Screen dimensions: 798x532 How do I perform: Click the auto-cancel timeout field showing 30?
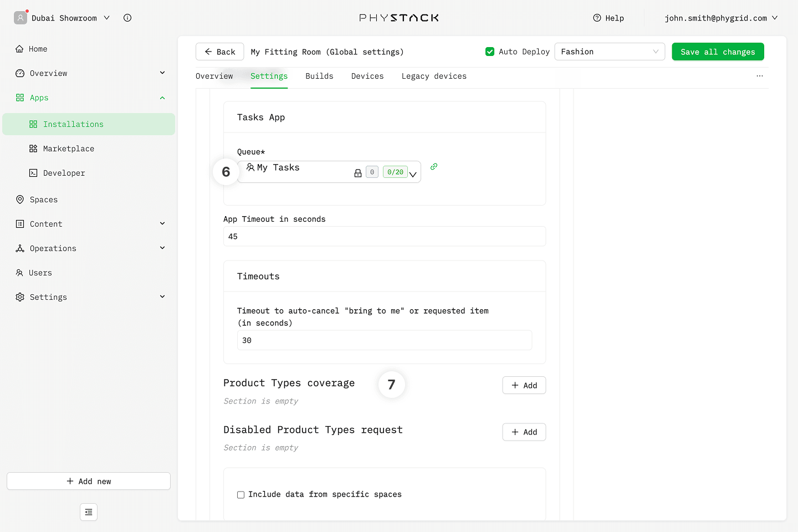pos(385,340)
